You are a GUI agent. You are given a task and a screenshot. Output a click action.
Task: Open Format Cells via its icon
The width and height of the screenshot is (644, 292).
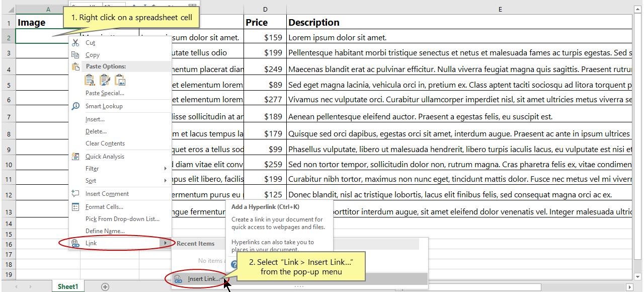[75, 206]
